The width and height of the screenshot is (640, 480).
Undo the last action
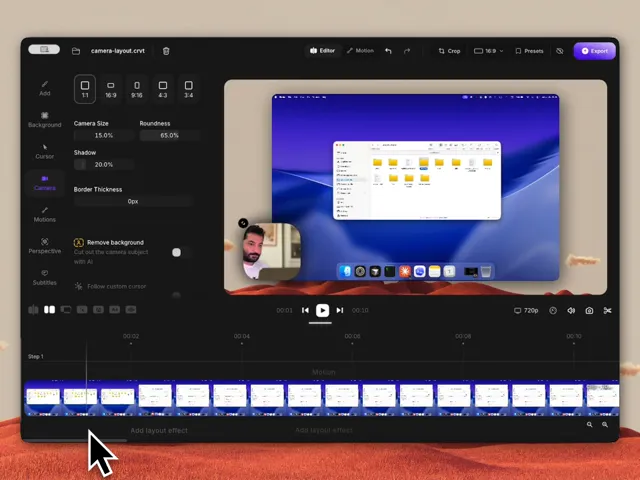pos(388,51)
